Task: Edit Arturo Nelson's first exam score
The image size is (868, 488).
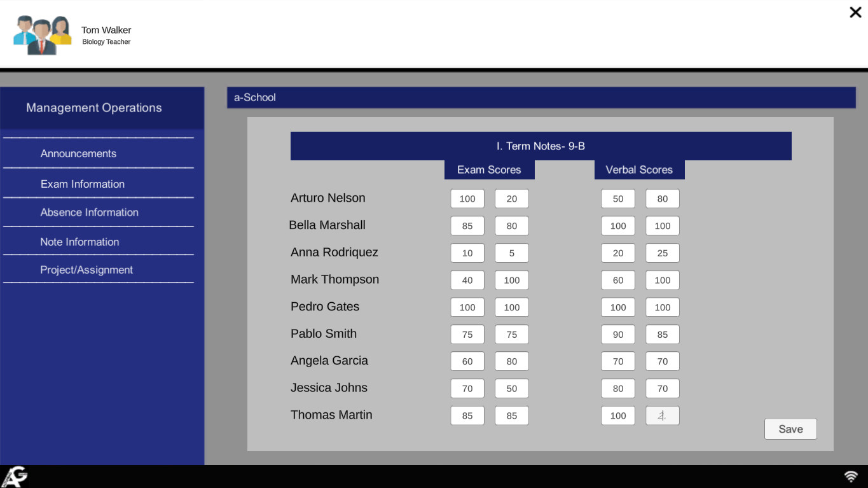Action: pyautogui.click(x=467, y=199)
